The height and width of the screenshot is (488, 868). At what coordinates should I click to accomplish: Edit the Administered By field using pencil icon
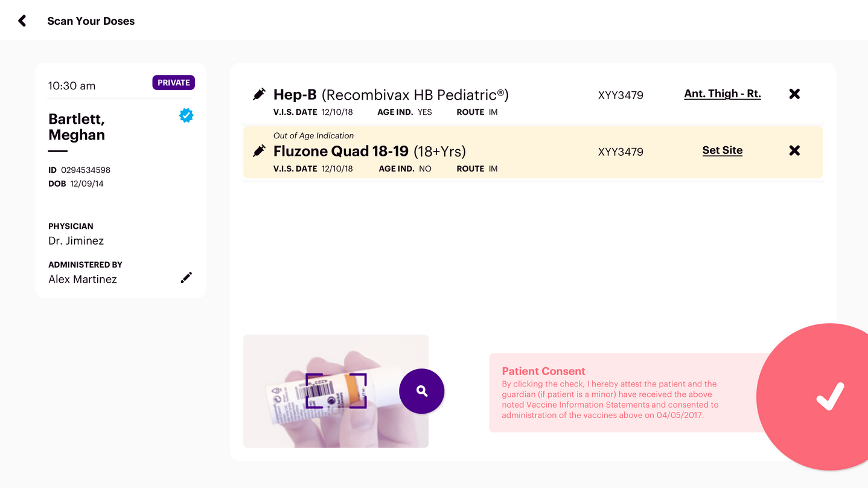[x=186, y=277]
